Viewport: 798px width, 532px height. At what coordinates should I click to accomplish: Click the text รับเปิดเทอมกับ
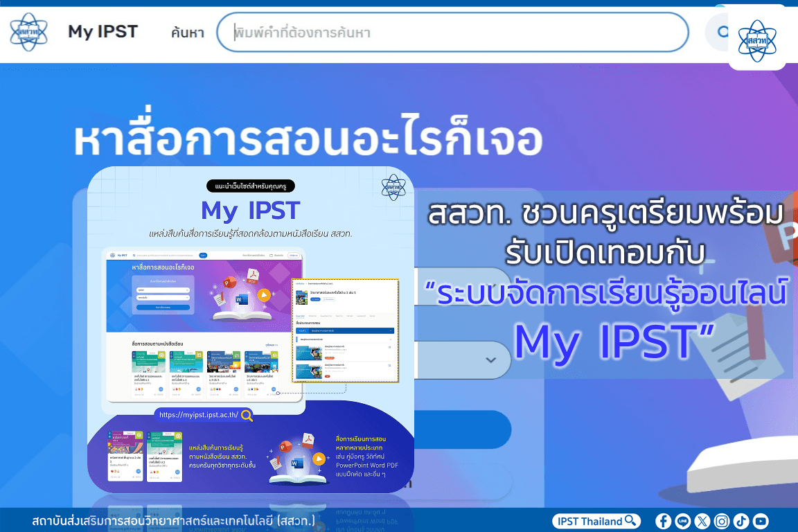coord(605,253)
